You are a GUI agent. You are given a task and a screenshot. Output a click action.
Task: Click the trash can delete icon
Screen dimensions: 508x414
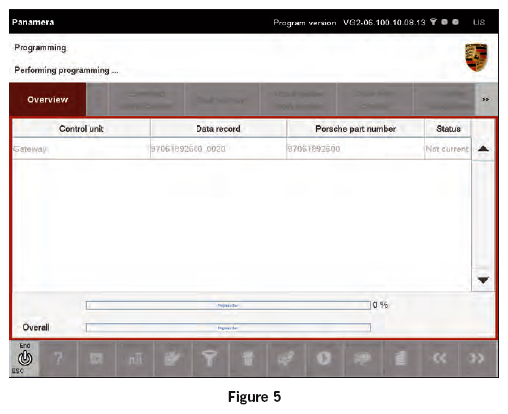click(248, 359)
